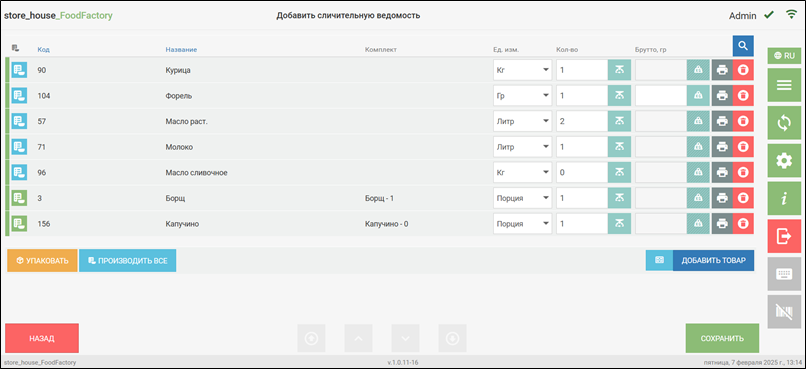Click the green dish icon for Капучино
This screenshot has width=806, height=369.
coord(19,224)
